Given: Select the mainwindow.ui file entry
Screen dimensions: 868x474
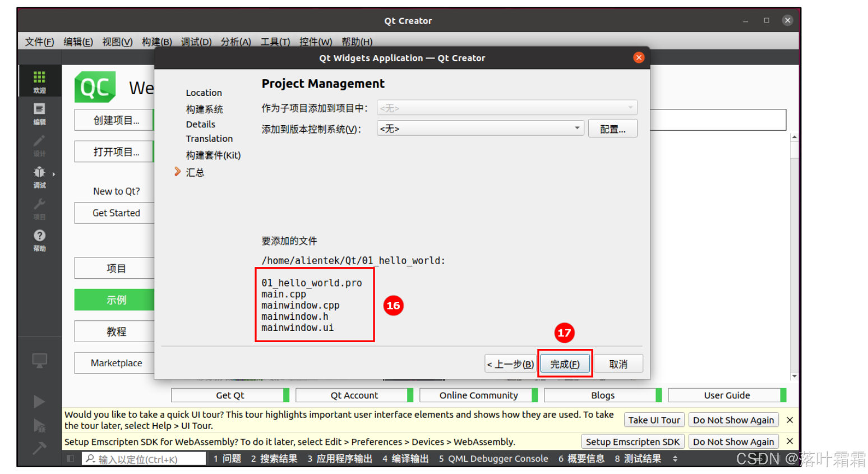Looking at the screenshot, I should pos(297,328).
